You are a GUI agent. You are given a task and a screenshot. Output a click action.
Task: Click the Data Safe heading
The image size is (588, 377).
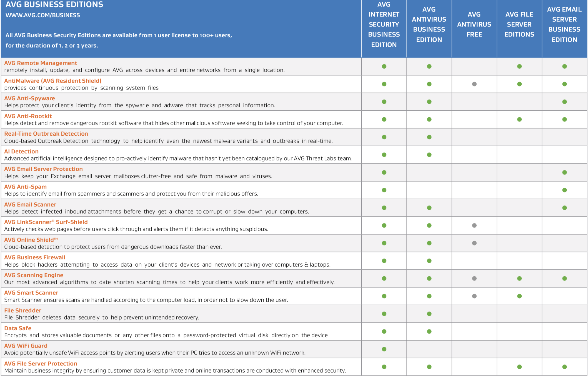pos(18,328)
